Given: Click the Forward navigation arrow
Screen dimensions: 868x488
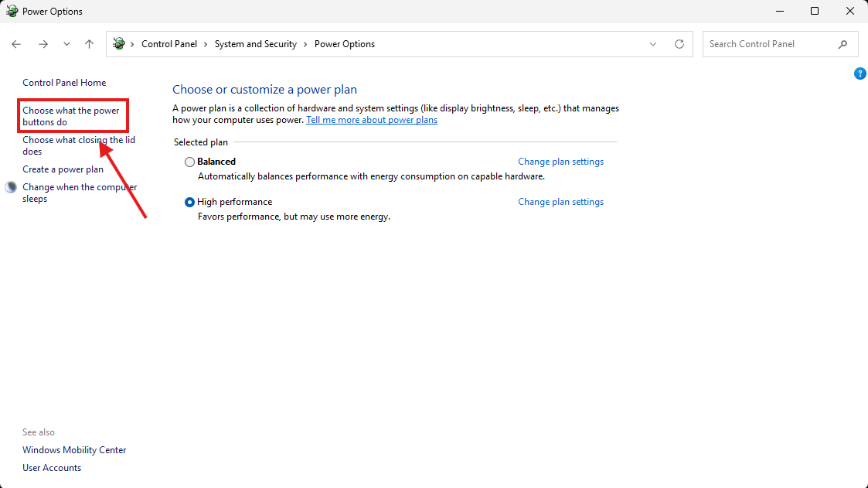Looking at the screenshot, I should pyautogui.click(x=43, y=44).
